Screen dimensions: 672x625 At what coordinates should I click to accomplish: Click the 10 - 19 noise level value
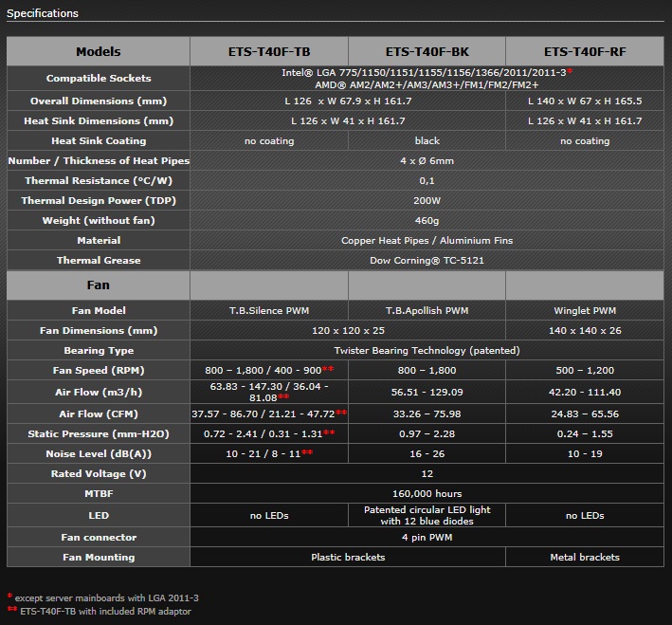pos(585,454)
